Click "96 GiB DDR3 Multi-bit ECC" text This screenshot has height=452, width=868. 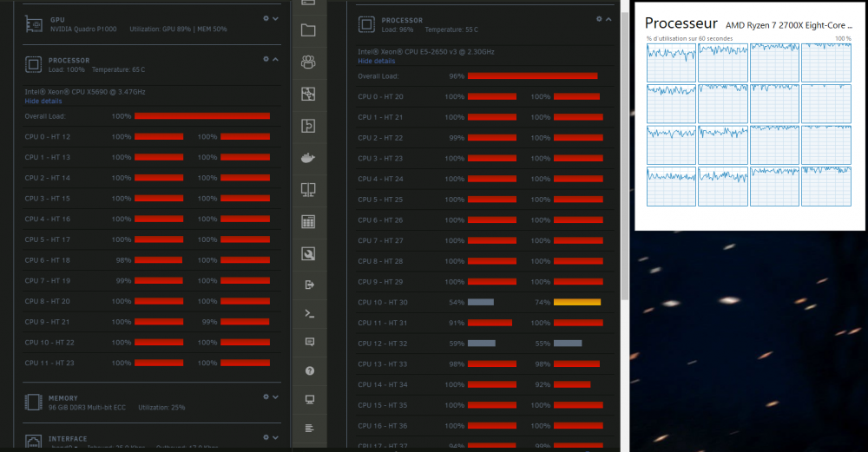(87, 407)
